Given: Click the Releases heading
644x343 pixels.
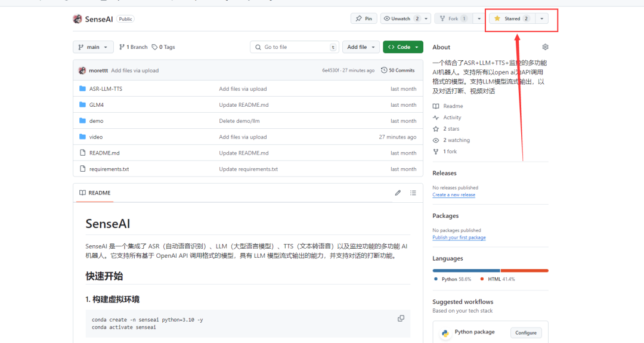Looking at the screenshot, I should [x=444, y=173].
